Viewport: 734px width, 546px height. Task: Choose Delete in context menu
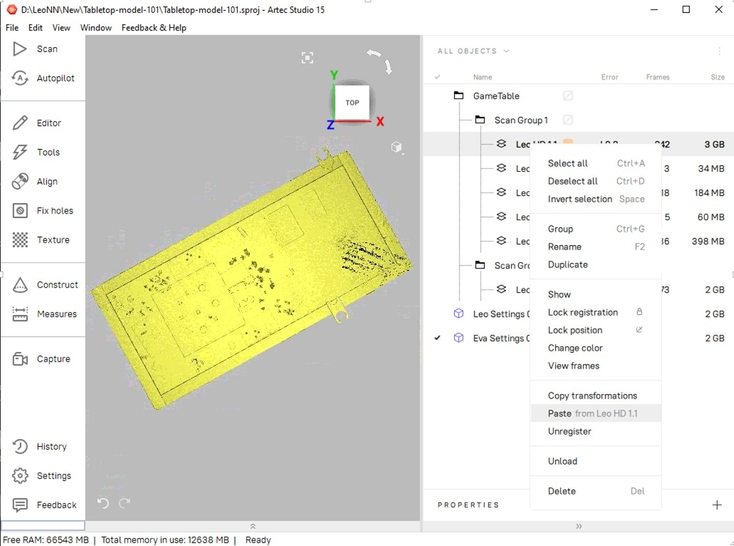tap(595, 491)
